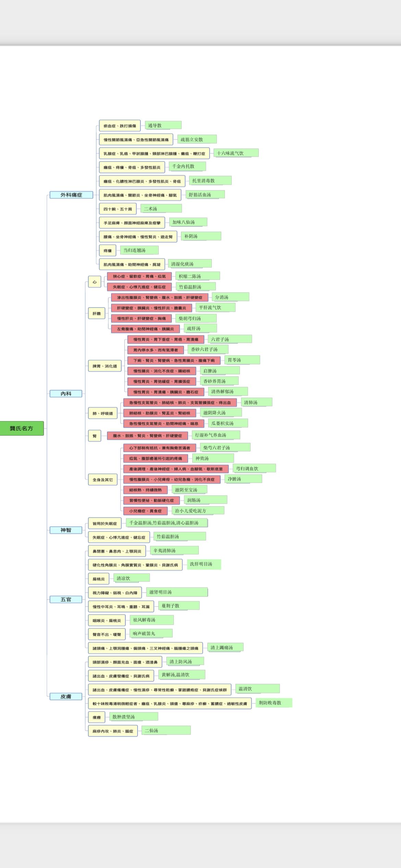Select the 柴芍六君子汤 formula node
This screenshot has height=868, width=401.
225,447
